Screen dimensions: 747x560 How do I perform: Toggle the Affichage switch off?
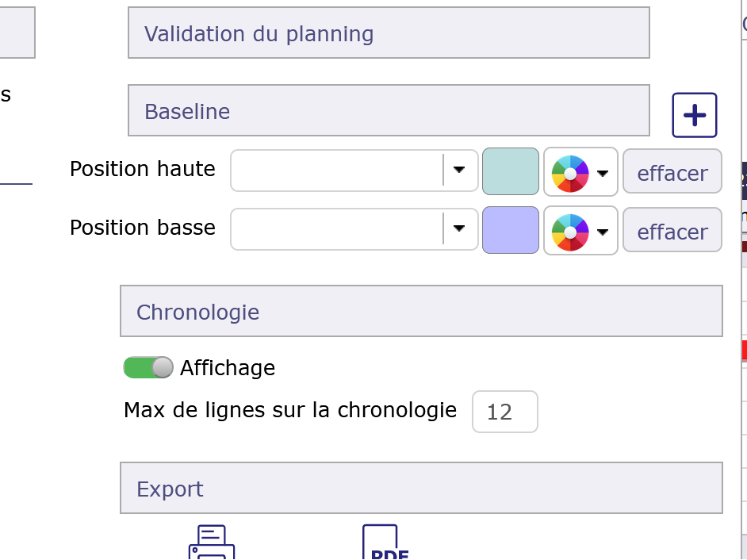[148, 367]
